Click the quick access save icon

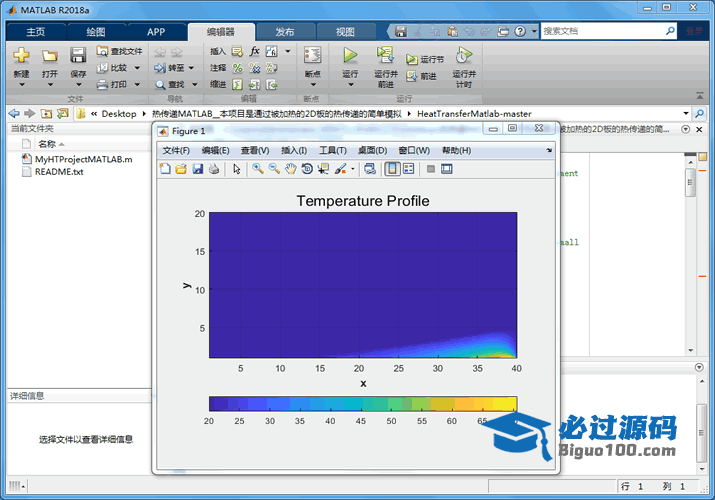click(x=401, y=31)
